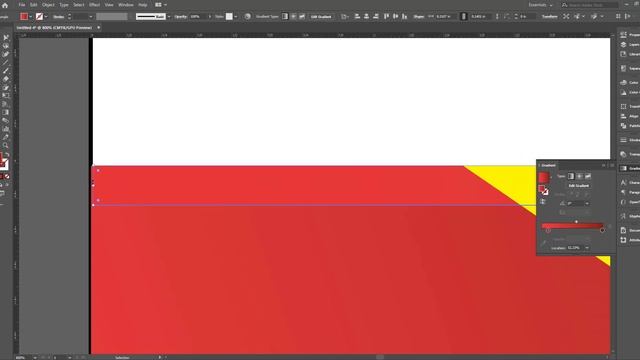Click horizontal align right icon

(x=376, y=17)
